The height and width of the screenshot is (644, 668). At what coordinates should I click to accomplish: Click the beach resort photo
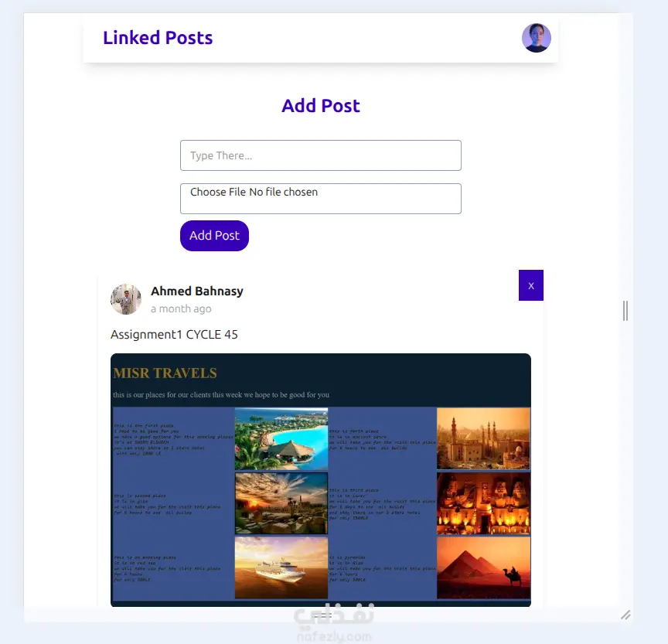(281, 438)
